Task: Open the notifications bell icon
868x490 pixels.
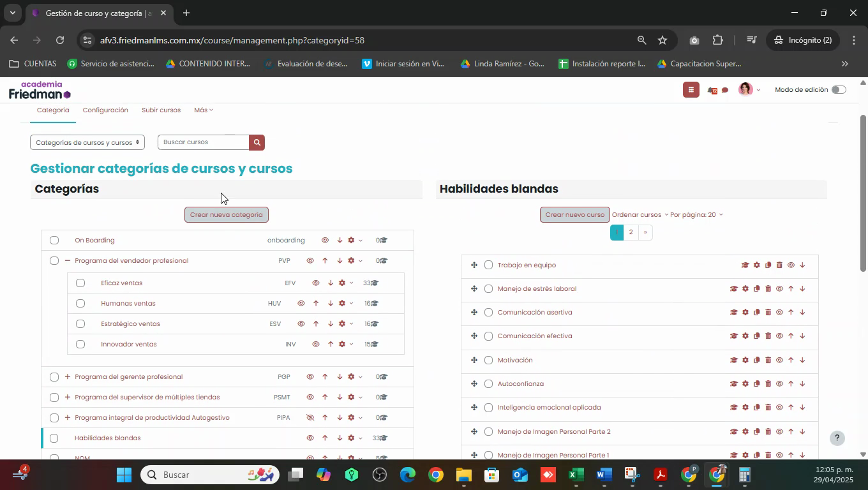Action: [x=712, y=90]
